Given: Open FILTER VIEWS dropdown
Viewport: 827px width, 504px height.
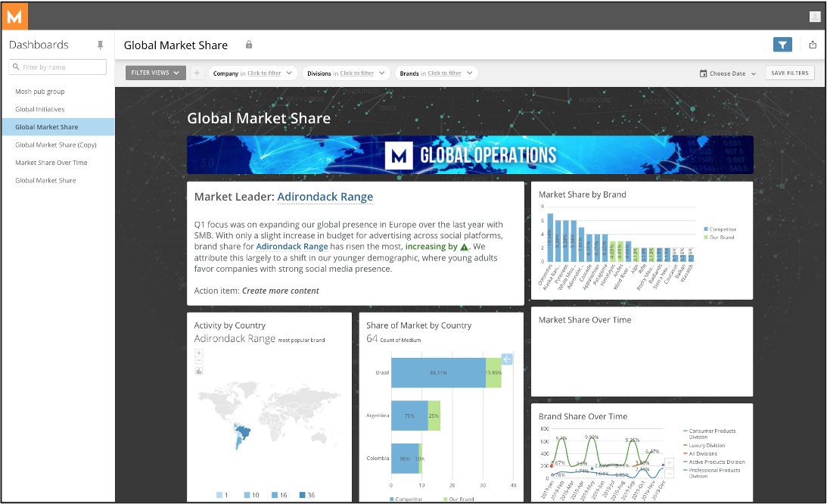Looking at the screenshot, I should coord(156,73).
